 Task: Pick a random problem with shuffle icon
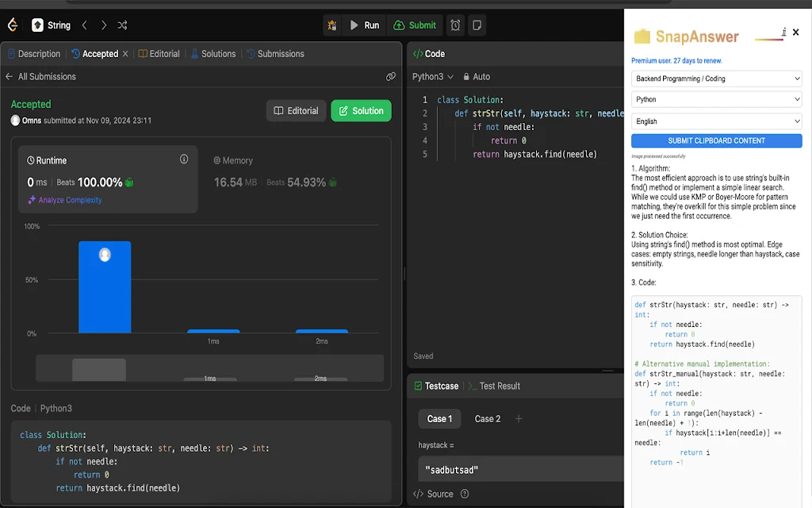pos(122,25)
